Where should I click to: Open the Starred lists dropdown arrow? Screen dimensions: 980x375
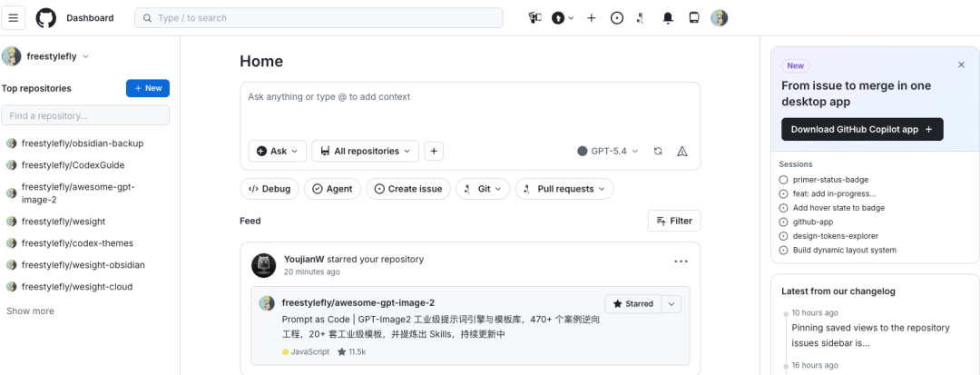pos(671,304)
